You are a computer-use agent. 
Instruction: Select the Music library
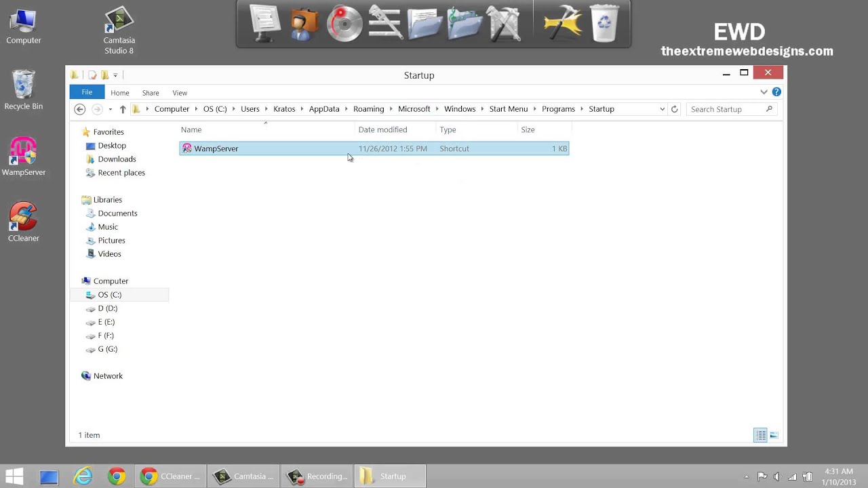pos(108,227)
